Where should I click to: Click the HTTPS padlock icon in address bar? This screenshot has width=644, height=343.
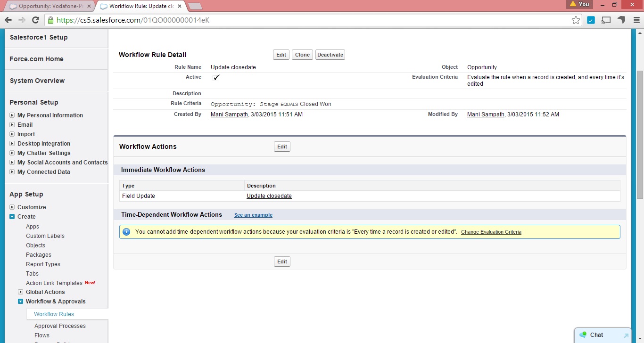(x=50, y=20)
